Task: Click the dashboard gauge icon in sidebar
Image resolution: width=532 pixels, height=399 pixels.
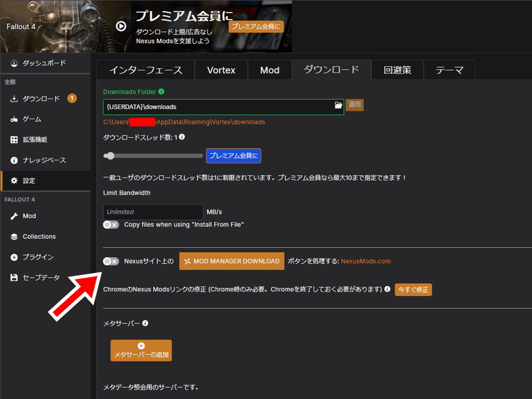Action: (x=14, y=63)
